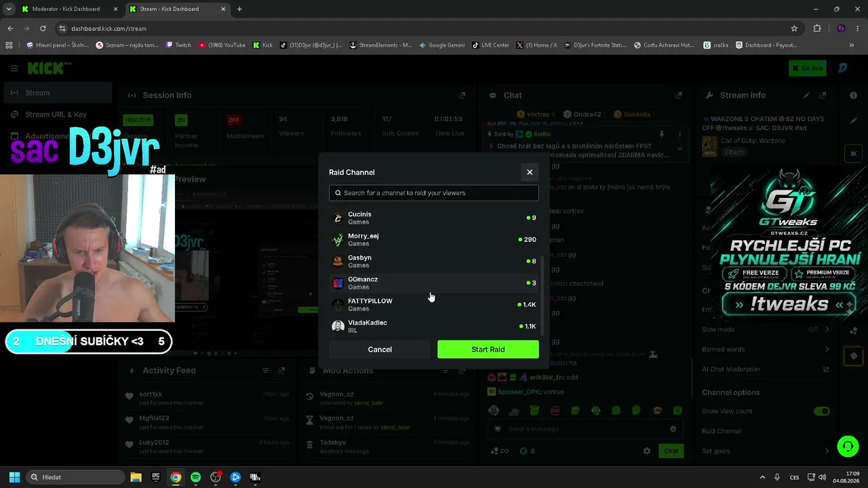Open the LIVE Center bookmark
Viewport: 868px width, 488px height.
tap(490, 45)
